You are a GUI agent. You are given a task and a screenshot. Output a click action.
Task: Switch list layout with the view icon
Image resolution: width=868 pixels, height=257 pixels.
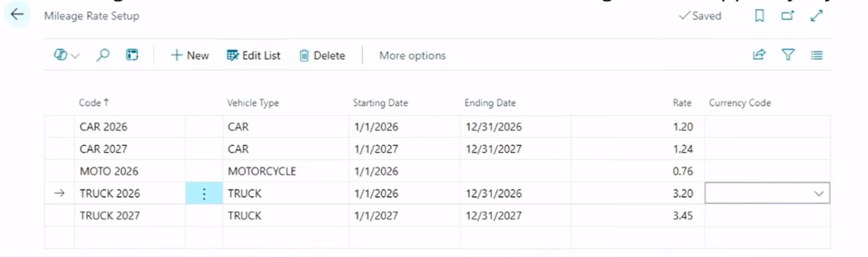(817, 55)
